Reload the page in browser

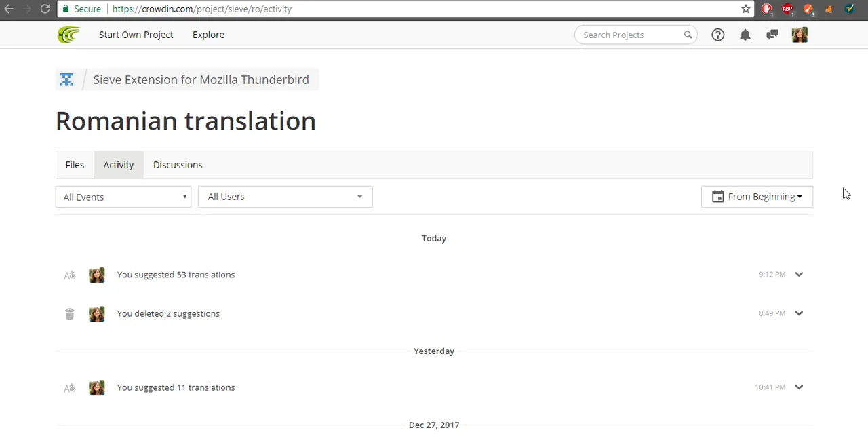[45, 9]
